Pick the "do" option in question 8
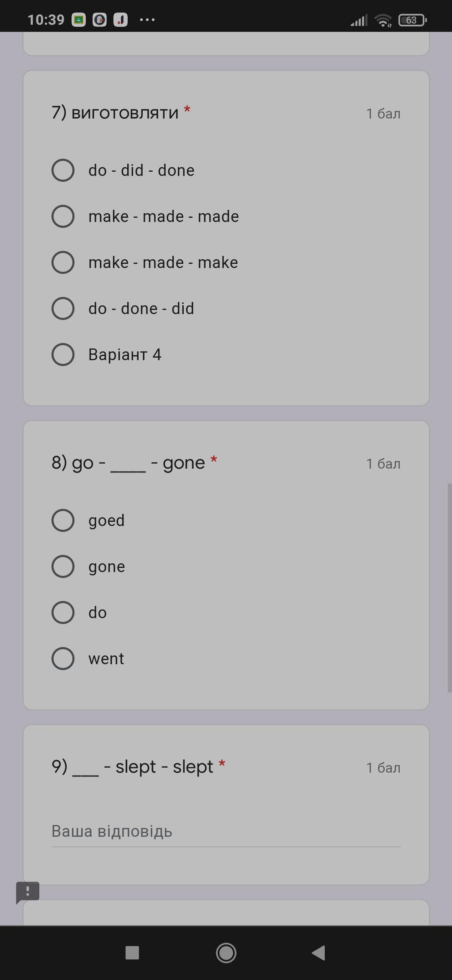The height and width of the screenshot is (980, 452). 63,613
